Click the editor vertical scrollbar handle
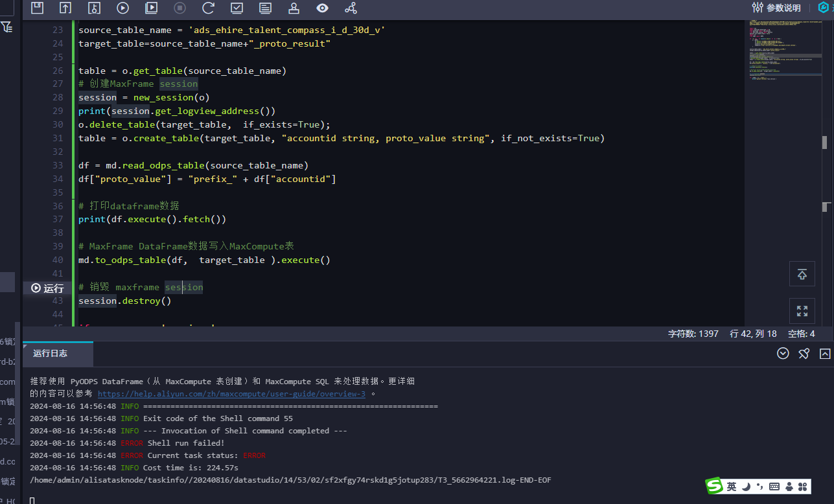 825,143
